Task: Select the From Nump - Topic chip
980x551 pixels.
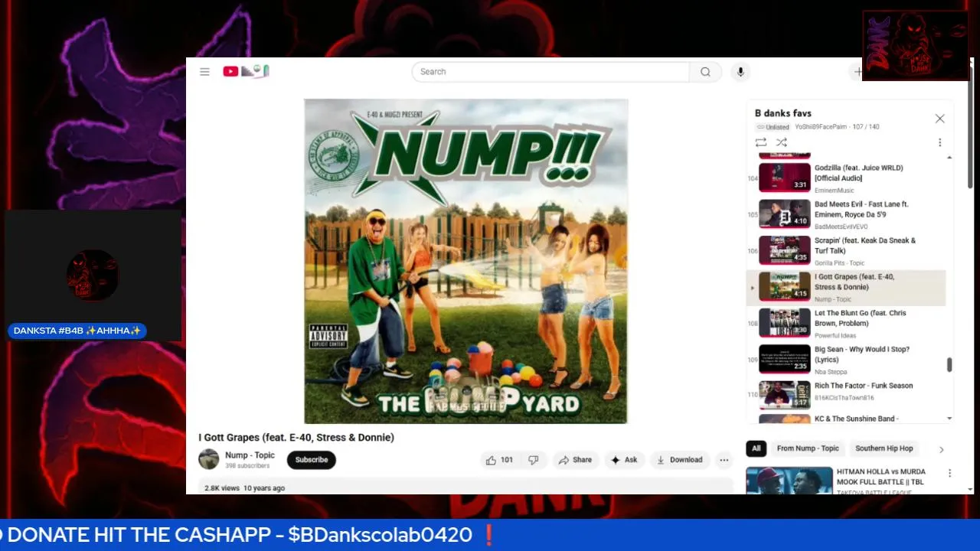Action: [x=808, y=448]
